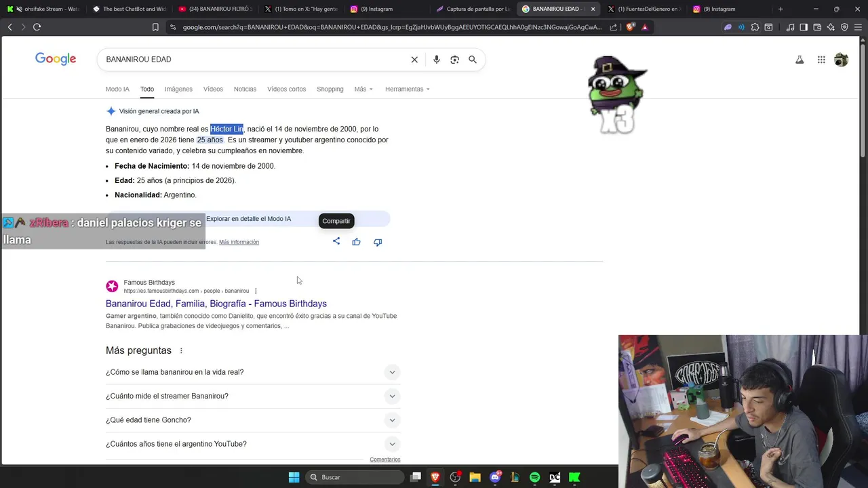
Task: Open the music note playlist icon
Action: coord(790,27)
